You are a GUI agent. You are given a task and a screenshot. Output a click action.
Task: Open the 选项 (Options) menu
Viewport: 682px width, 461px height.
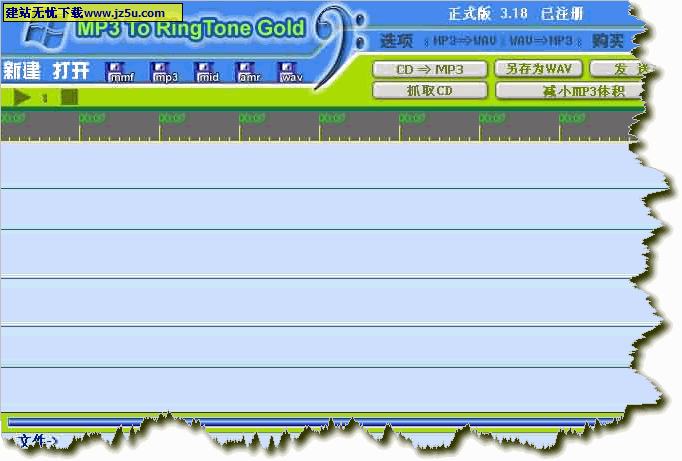396,41
